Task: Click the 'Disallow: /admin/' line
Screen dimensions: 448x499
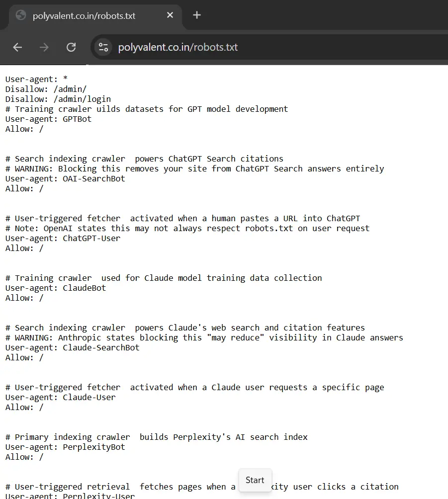Action: click(x=46, y=89)
